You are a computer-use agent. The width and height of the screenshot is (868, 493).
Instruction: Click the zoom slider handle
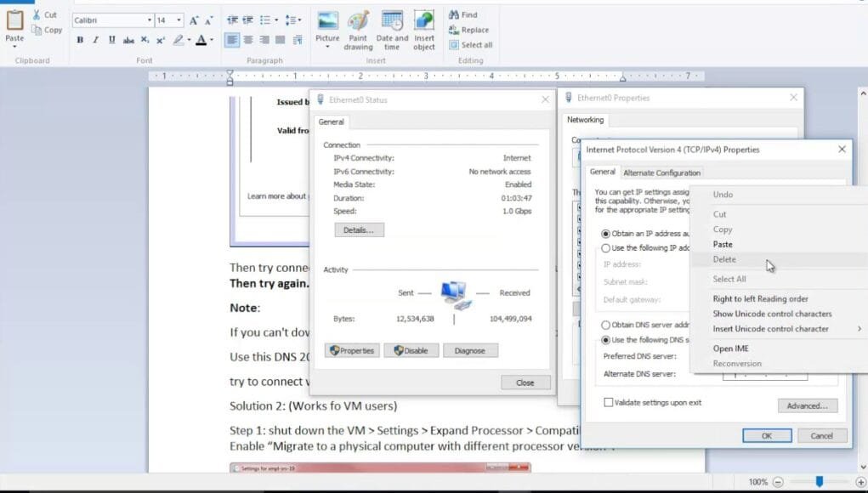point(820,481)
